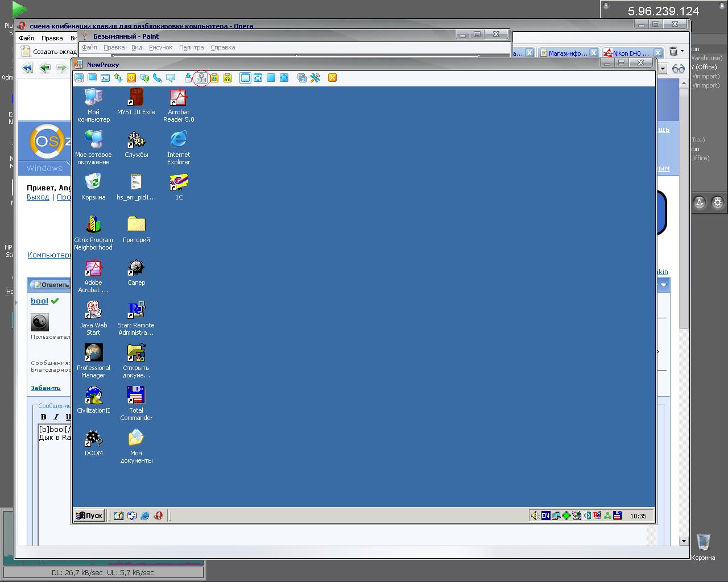728x582 pixels.
Task: Expand the address bar dropdown arrow in Opera
Action: pyautogui.click(x=663, y=68)
